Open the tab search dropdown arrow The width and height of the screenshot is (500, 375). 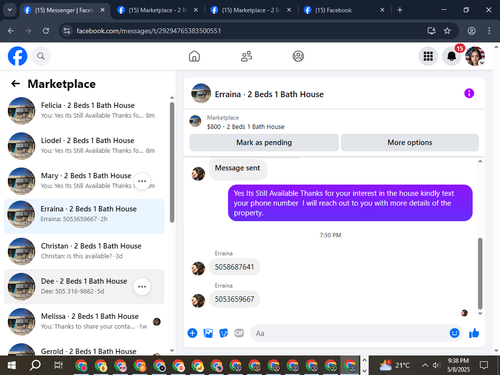tap(10, 10)
